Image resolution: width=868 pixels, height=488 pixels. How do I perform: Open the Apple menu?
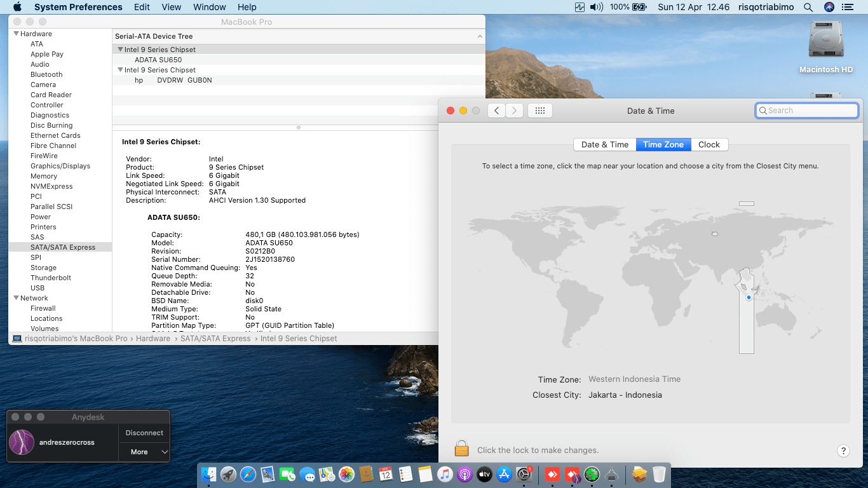tap(17, 7)
